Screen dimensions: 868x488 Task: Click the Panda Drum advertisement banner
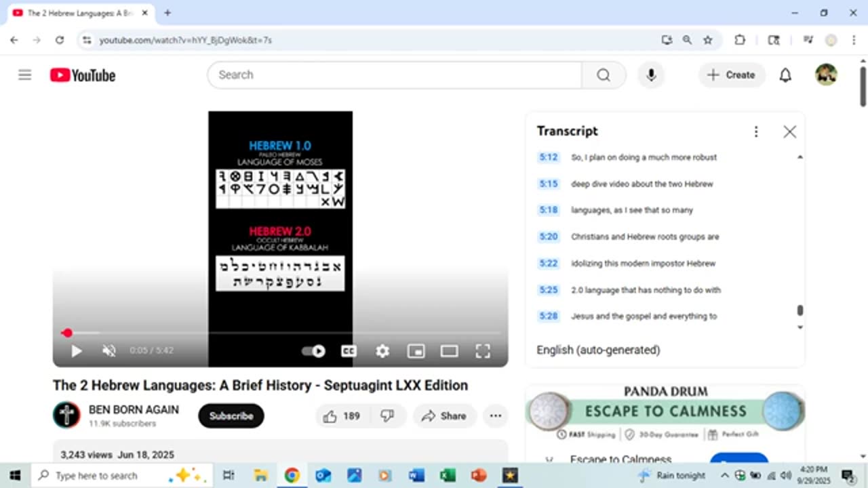coord(665,413)
